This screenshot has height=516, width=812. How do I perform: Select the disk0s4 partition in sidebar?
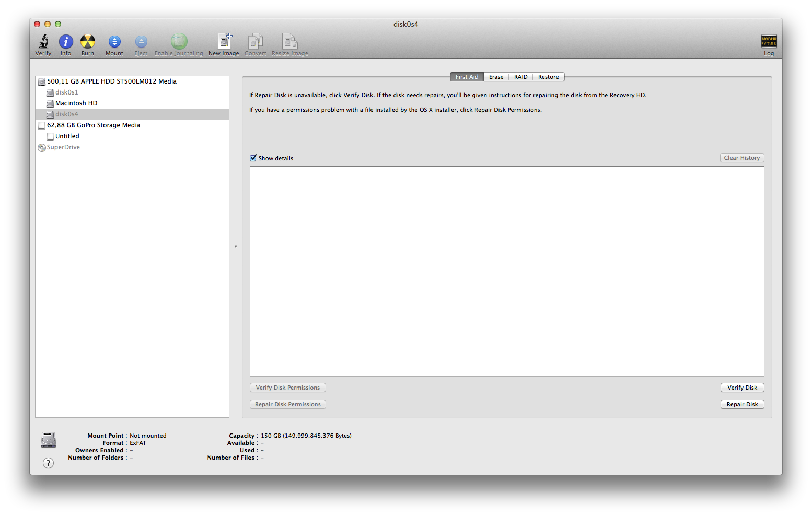coord(132,114)
